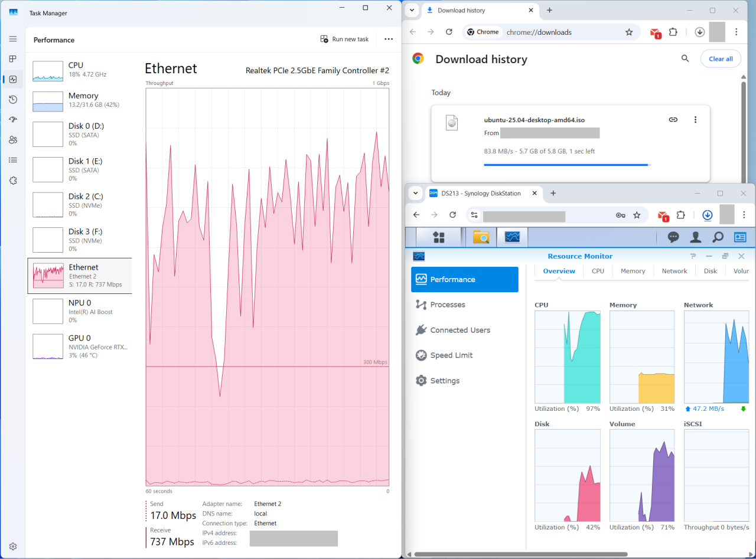Open Users page in Task Manager sidebar
The width and height of the screenshot is (756, 559).
(x=13, y=140)
